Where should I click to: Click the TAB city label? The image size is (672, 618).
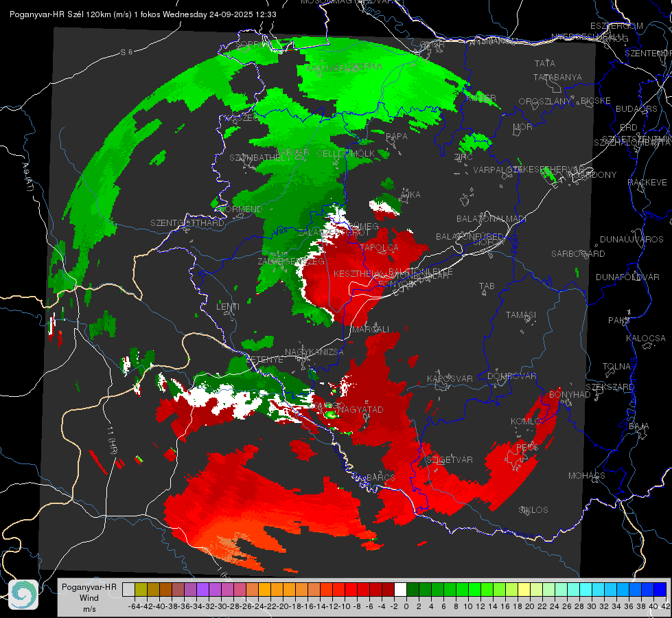487,286
